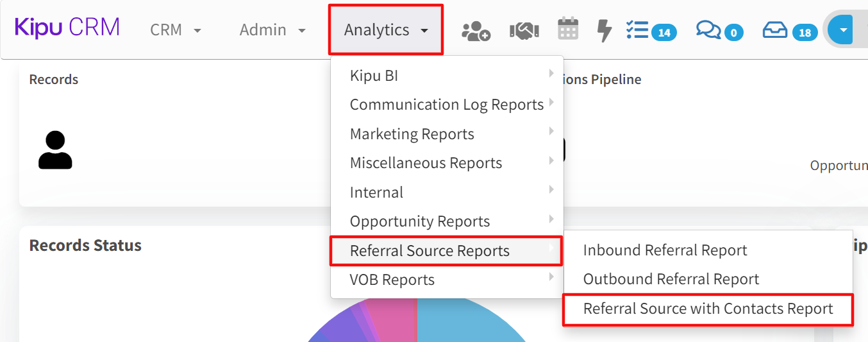Open the add contact icon
The width and height of the screenshot is (868, 342).
click(x=476, y=30)
